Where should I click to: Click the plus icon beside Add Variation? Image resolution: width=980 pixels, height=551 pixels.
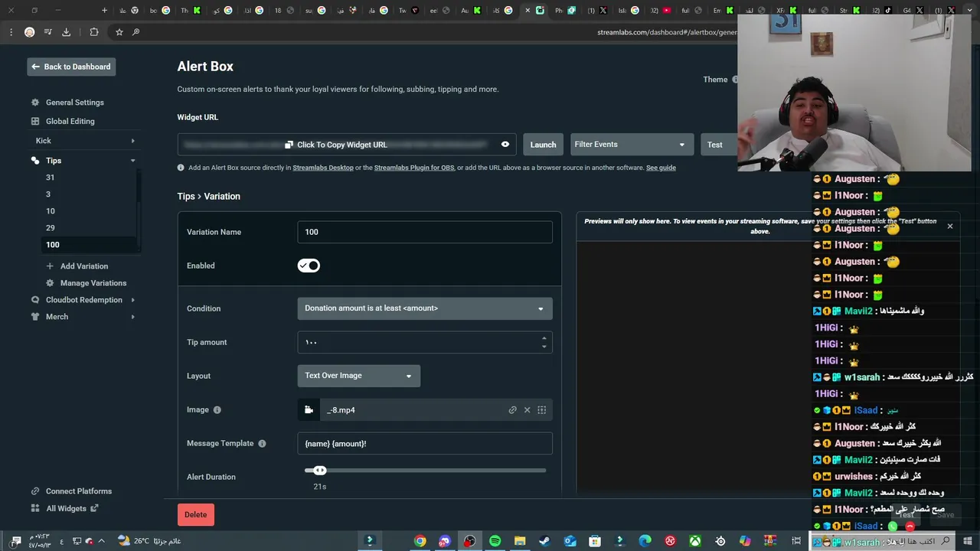coord(50,266)
